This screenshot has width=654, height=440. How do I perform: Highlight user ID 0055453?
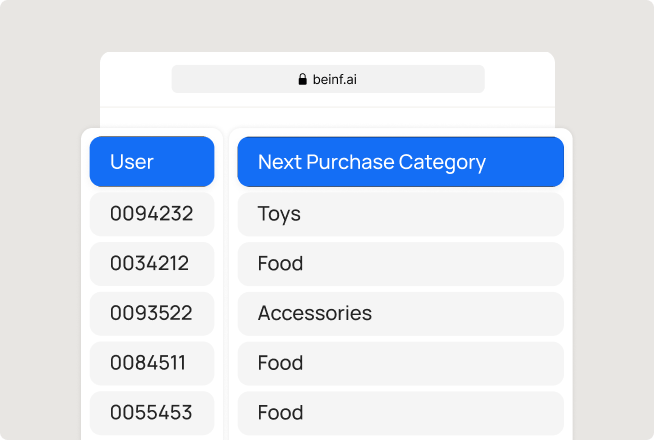[x=152, y=412]
